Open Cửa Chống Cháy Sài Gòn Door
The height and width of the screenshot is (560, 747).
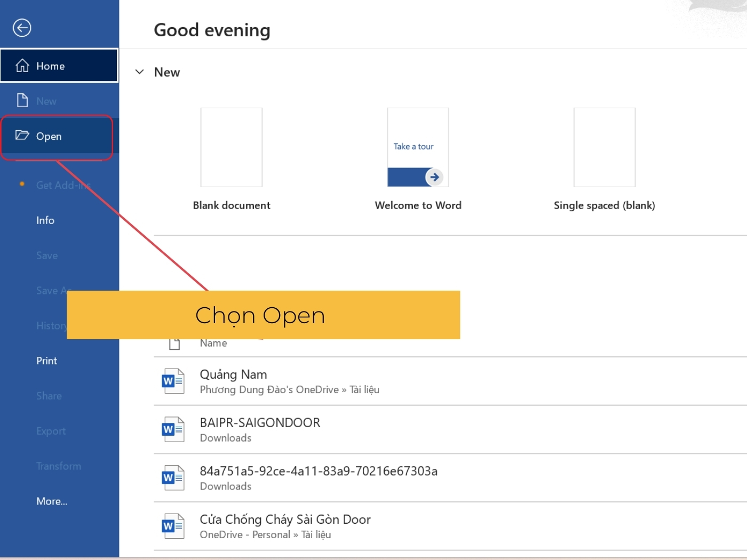[450, 526]
